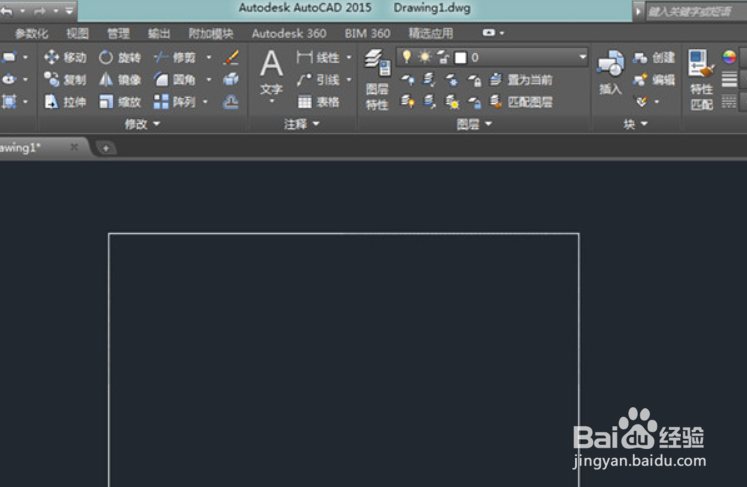Click the Erase icon with pencil eraser
747x487 pixels.
[231, 58]
